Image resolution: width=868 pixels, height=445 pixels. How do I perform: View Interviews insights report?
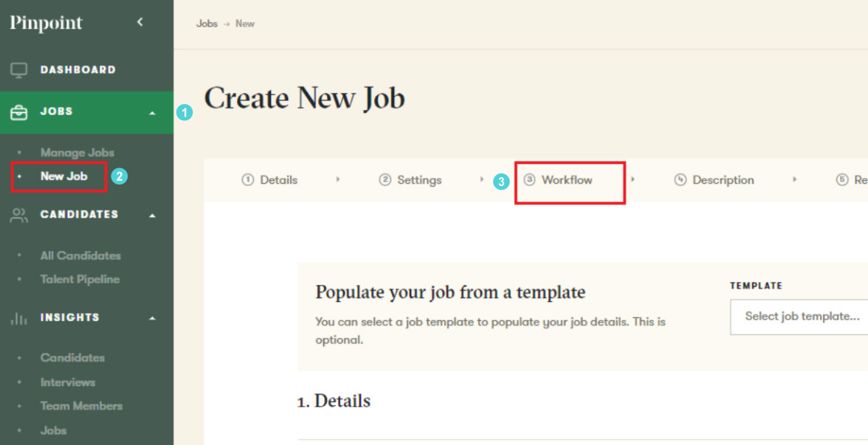pos(68,382)
